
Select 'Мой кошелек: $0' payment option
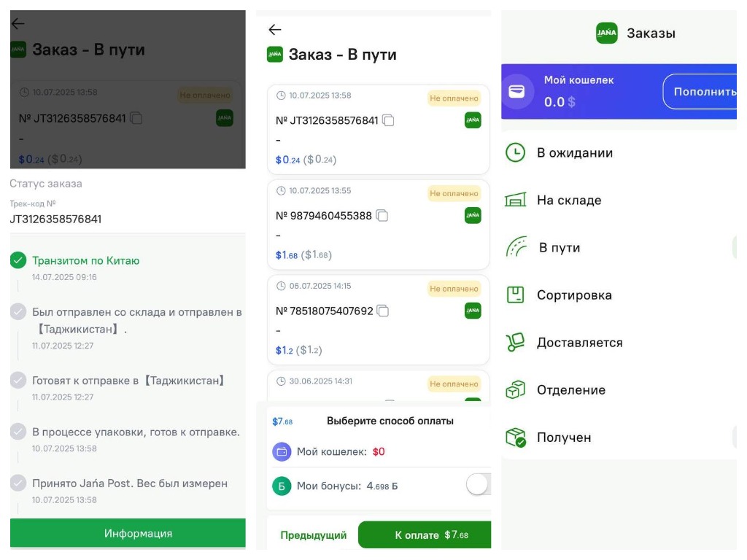pyautogui.click(x=340, y=452)
